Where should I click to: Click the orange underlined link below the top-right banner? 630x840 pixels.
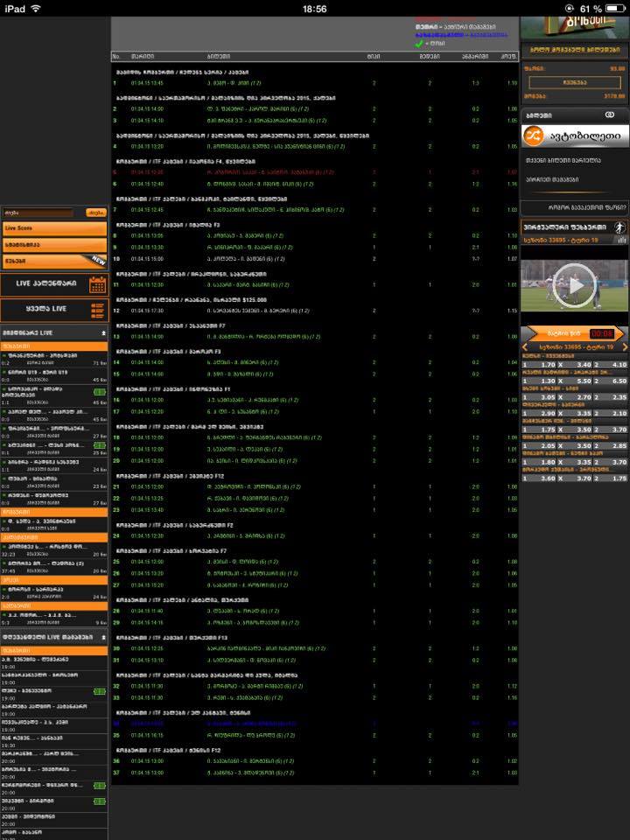(576, 49)
